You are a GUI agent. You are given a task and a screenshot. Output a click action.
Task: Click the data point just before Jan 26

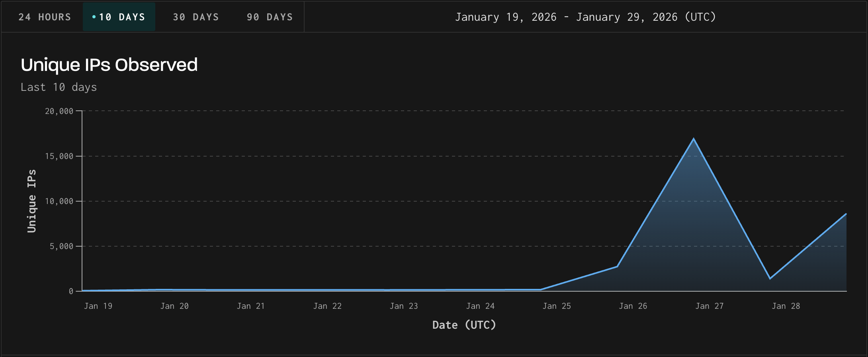coord(617,267)
